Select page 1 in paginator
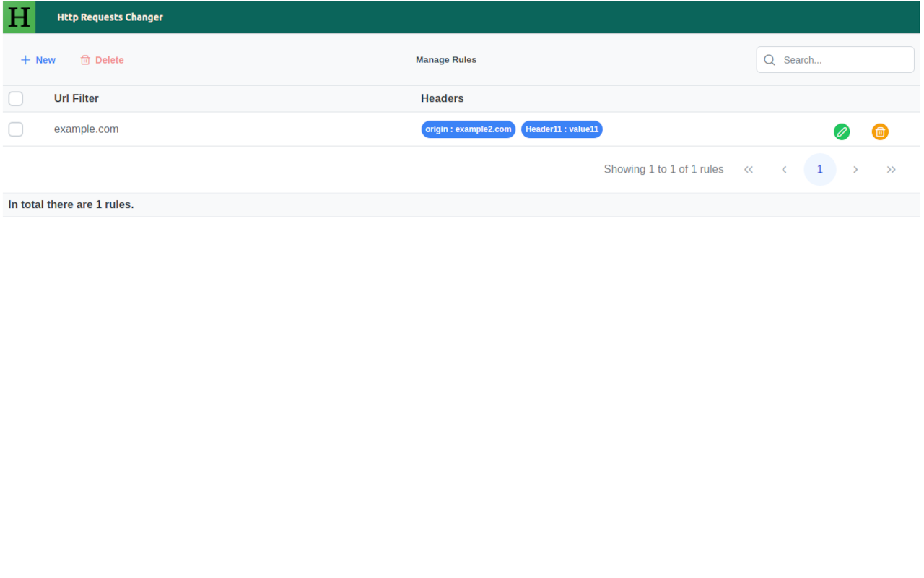 tap(820, 170)
